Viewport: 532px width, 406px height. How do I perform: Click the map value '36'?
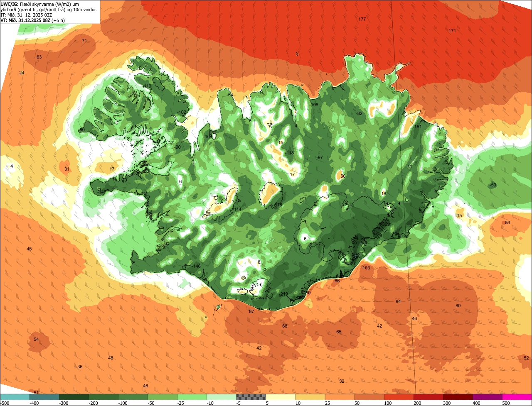click(80, 367)
